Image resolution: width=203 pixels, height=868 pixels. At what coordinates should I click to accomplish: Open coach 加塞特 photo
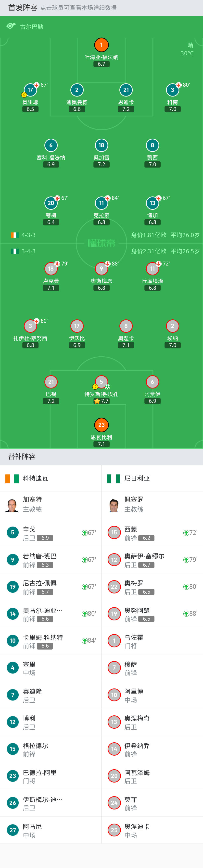[x=12, y=505]
